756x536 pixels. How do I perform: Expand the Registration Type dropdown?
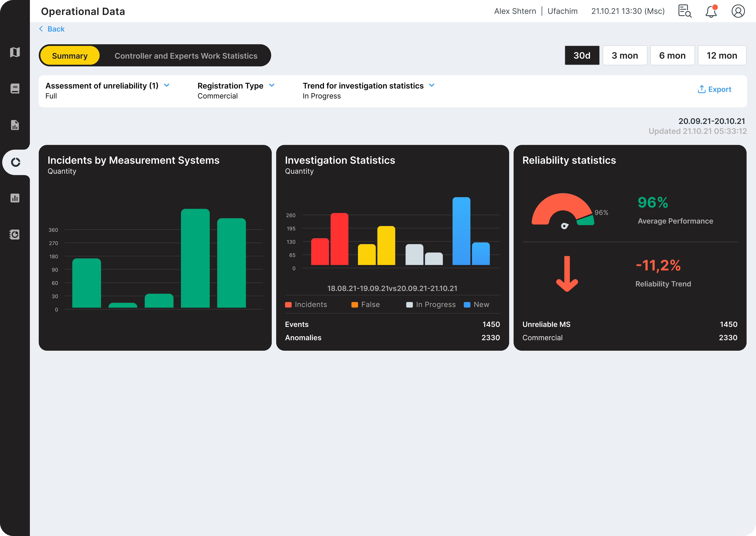tap(272, 85)
